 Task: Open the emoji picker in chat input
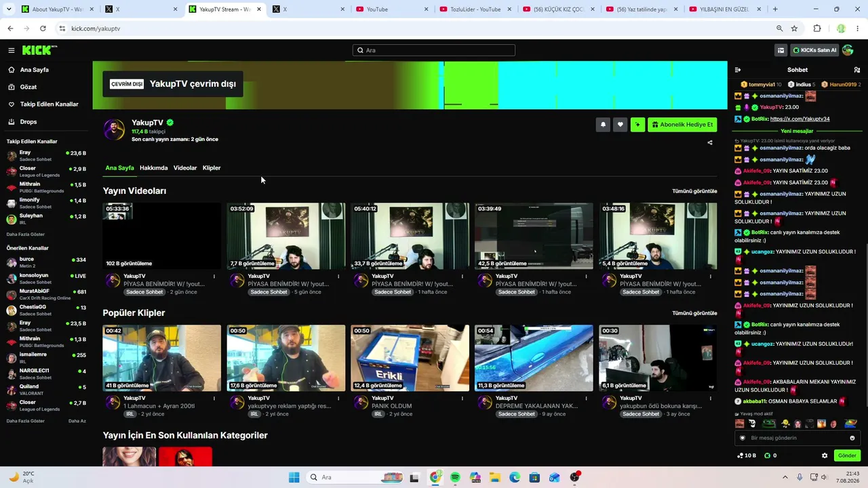852,438
